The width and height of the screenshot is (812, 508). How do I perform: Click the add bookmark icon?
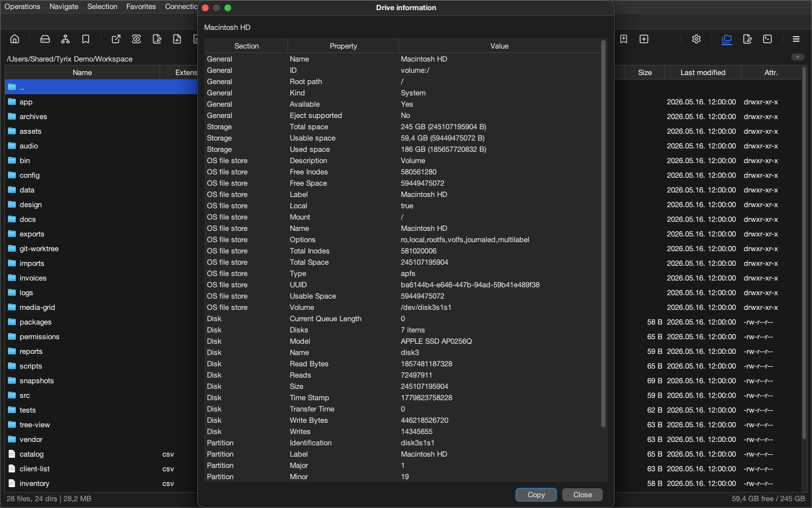point(624,39)
